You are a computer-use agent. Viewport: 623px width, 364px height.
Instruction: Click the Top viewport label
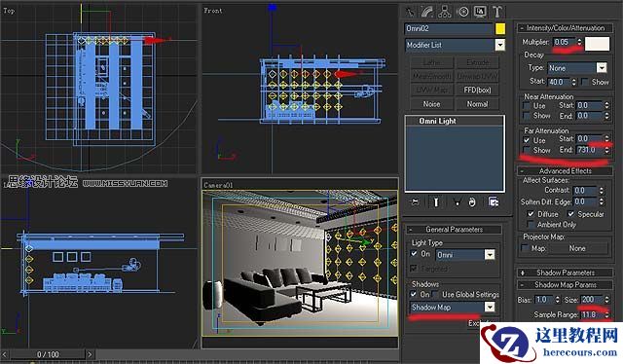click(9, 11)
